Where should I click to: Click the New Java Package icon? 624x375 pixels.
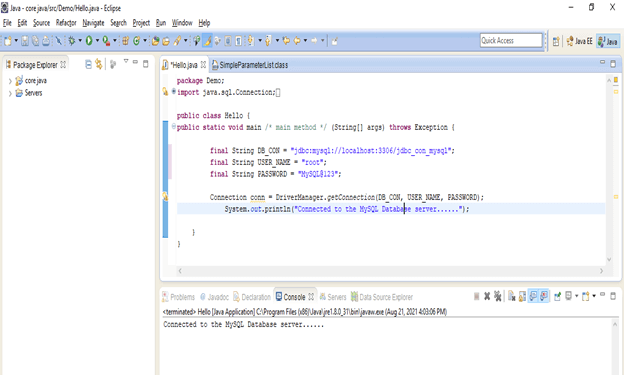[125, 41]
